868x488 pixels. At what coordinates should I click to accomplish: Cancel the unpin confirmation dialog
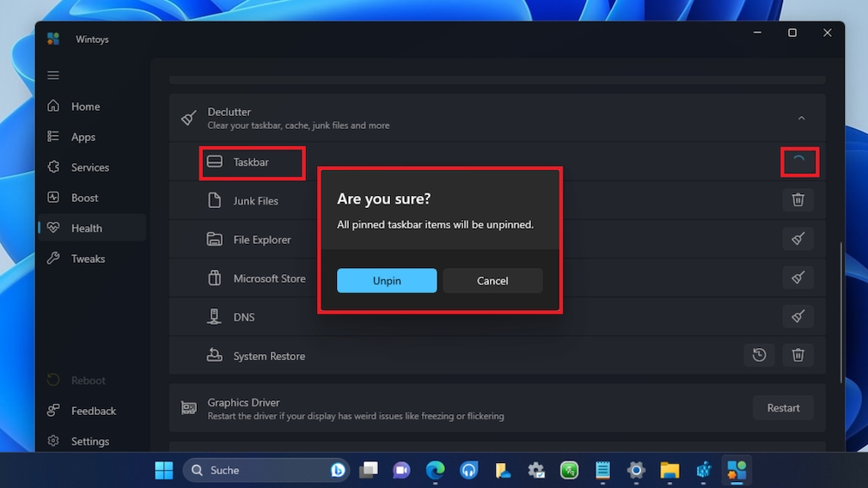tap(492, 281)
